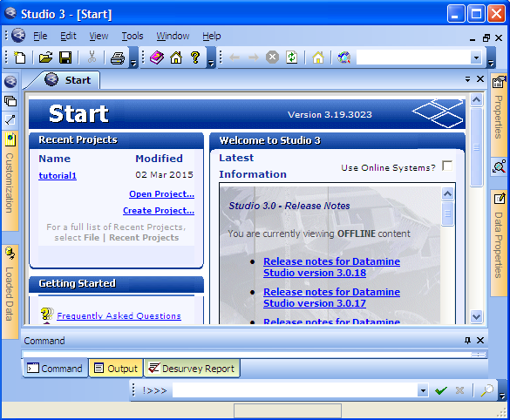Click the Start page scrollbar thumb

point(477,147)
